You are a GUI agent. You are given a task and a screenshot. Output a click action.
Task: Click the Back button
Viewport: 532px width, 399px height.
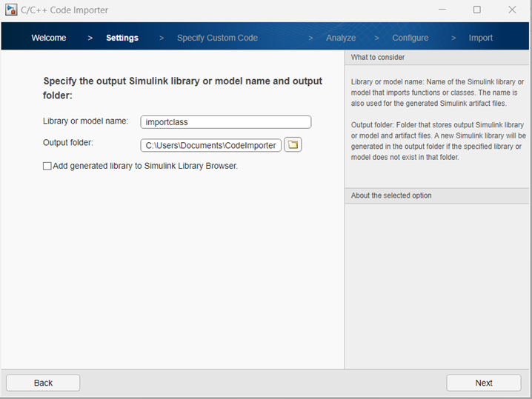(43, 383)
